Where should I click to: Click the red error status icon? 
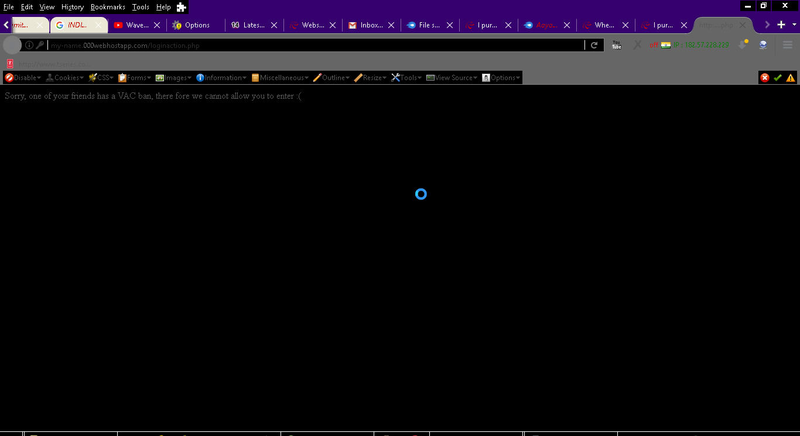pos(765,77)
